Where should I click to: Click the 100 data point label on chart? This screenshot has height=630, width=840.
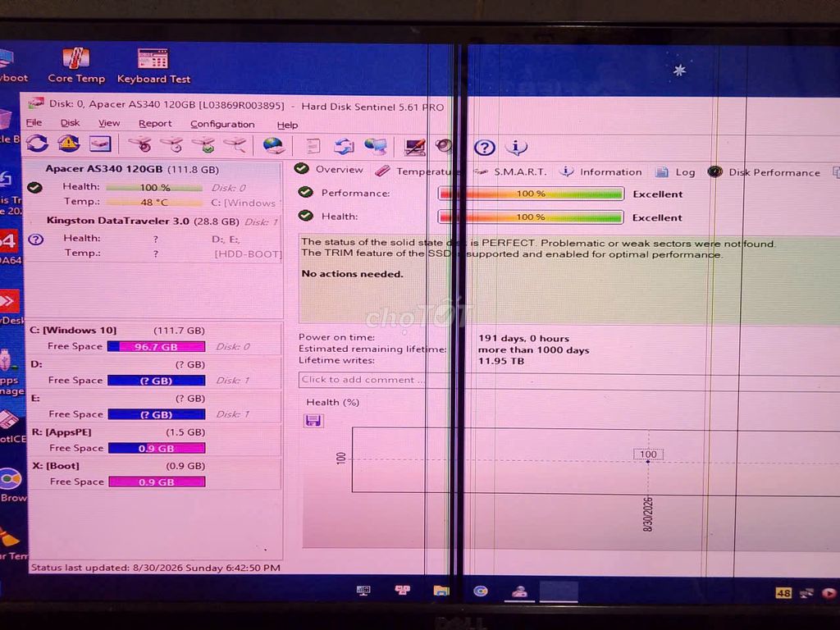tap(648, 454)
